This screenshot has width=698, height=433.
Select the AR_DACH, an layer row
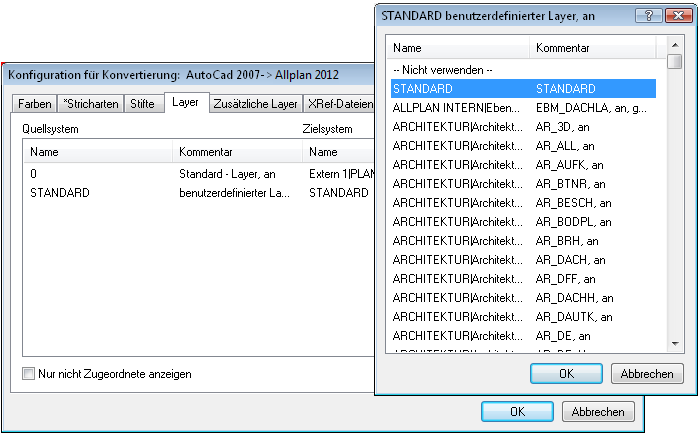point(523,260)
